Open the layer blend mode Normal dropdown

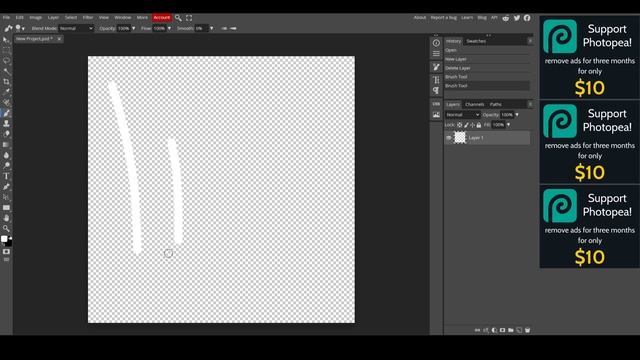462,115
